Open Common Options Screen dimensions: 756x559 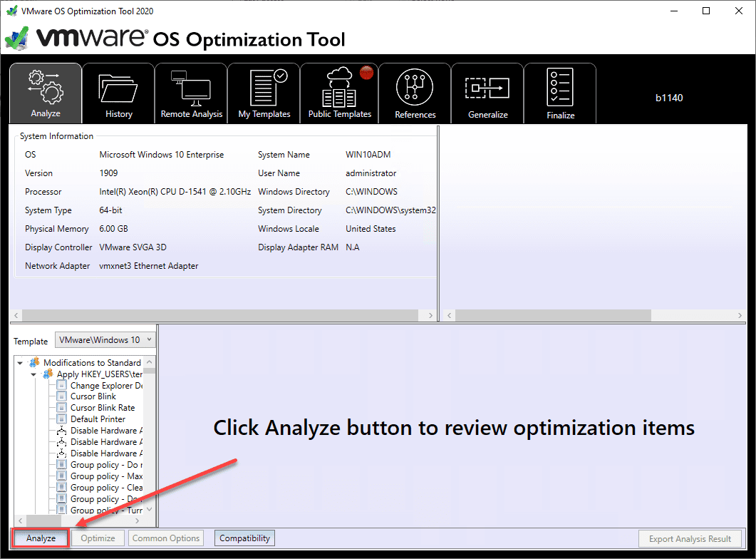pyautogui.click(x=166, y=538)
